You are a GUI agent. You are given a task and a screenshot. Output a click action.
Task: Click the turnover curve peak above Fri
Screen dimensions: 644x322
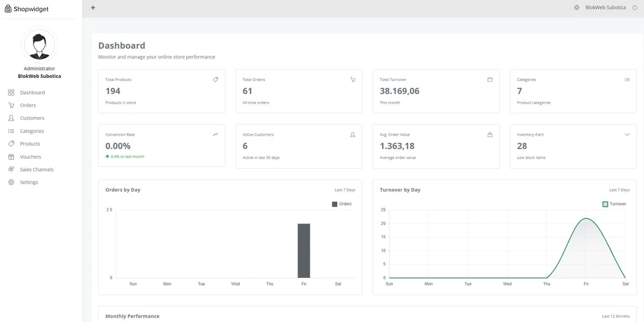tap(586, 218)
